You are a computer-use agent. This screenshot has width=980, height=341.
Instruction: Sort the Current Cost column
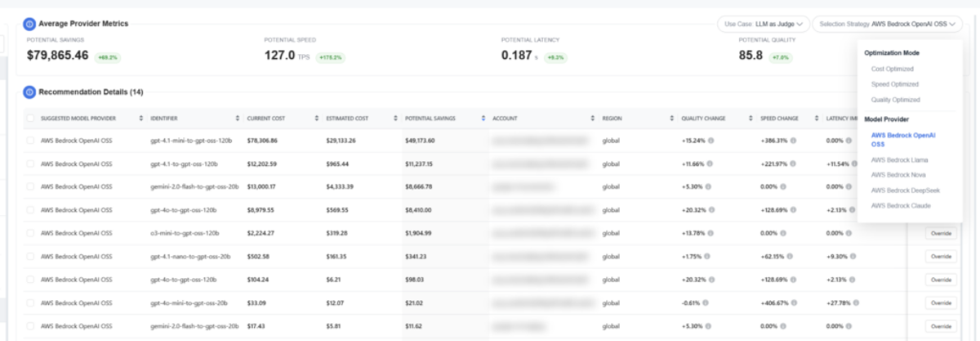317,119
